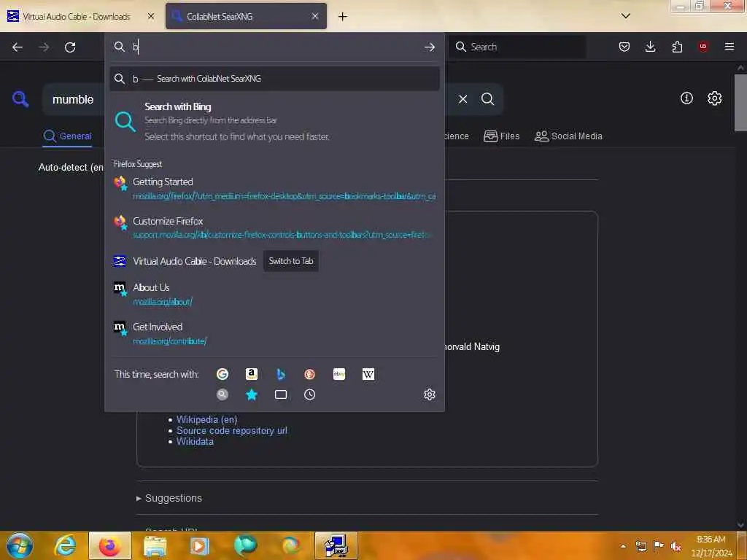Open the Downloads panel
Image resolution: width=747 pixels, height=560 pixels.
pos(650,47)
